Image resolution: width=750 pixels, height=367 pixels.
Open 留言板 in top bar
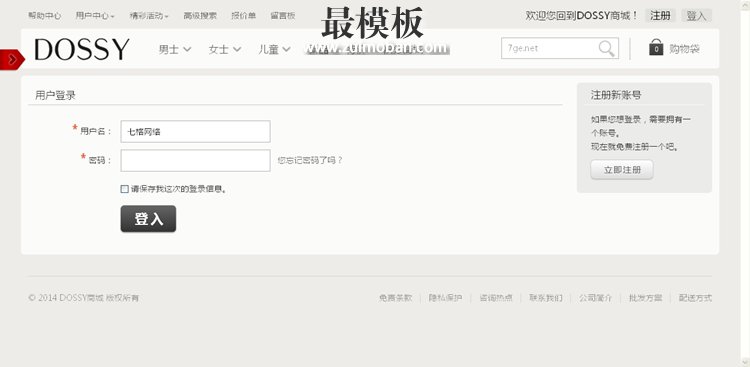(283, 16)
